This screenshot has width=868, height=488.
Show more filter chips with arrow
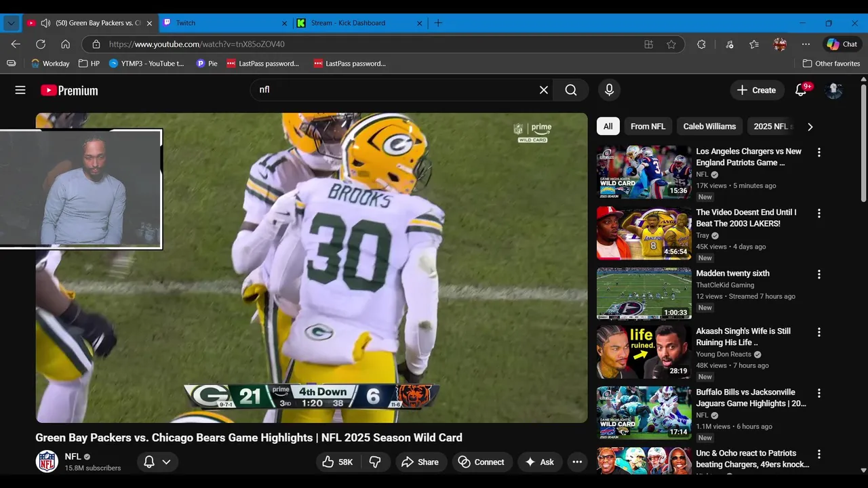click(x=810, y=127)
